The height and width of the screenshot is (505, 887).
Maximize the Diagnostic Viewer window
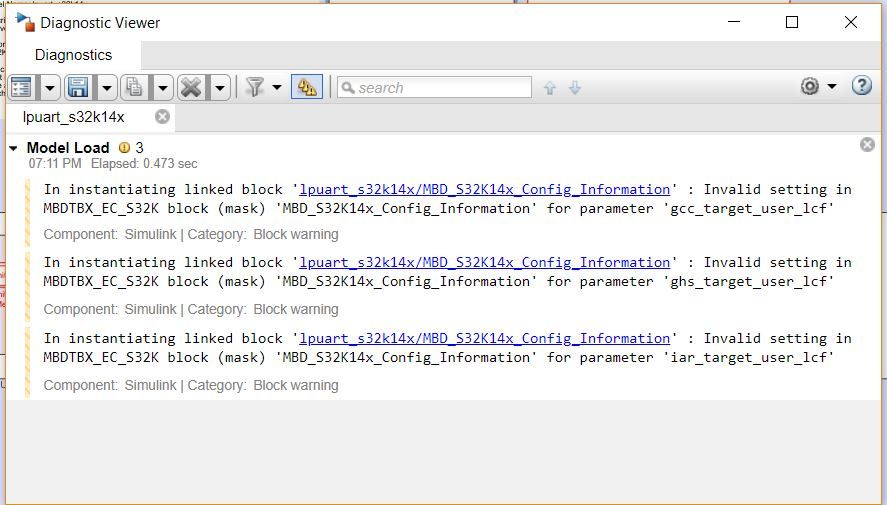pos(792,22)
